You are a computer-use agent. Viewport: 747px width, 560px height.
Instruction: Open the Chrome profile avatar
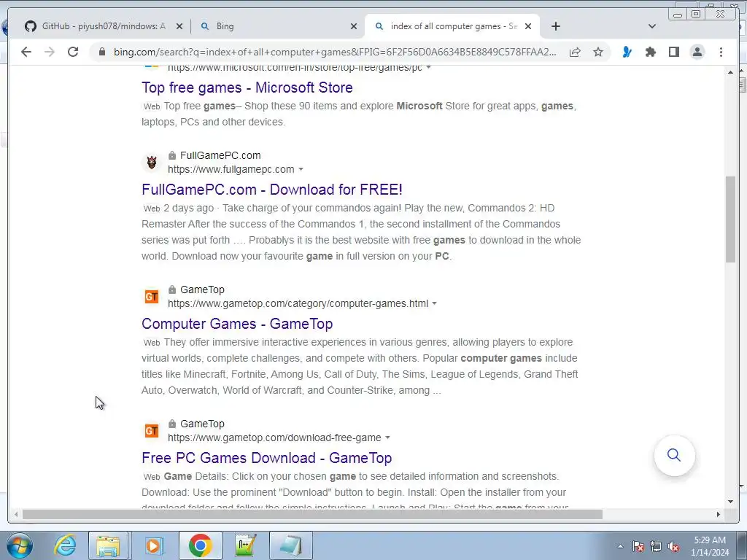(x=697, y=52)
